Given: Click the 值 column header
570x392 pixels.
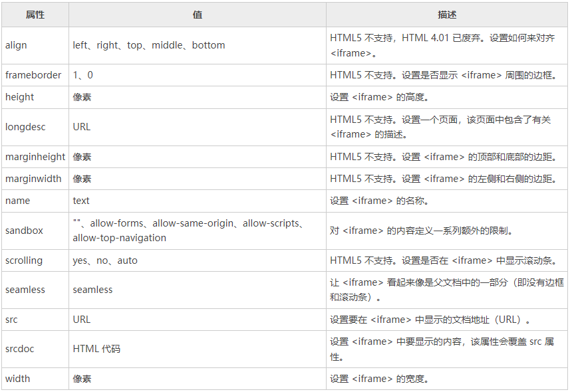Looking at the screenshot, I should click(x=197, y=15).
